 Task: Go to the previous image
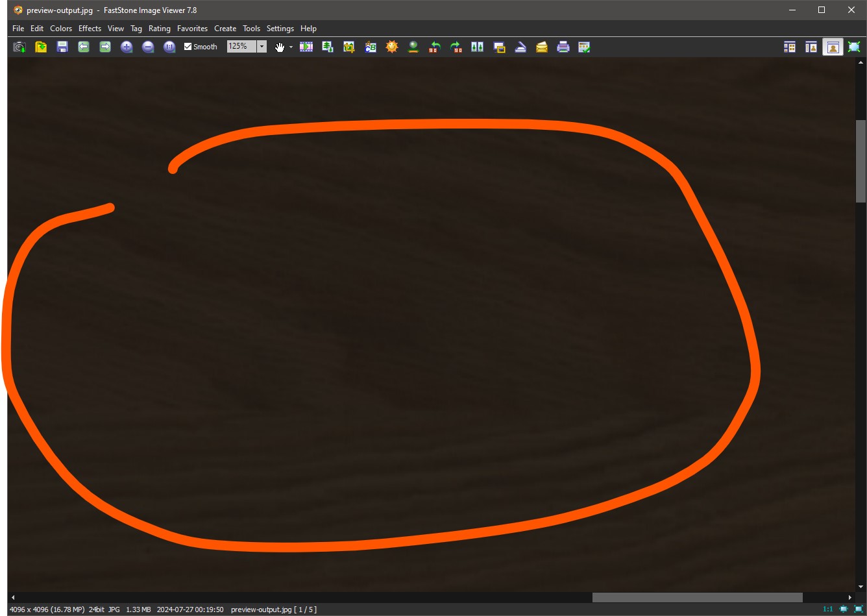coord(84,47)
